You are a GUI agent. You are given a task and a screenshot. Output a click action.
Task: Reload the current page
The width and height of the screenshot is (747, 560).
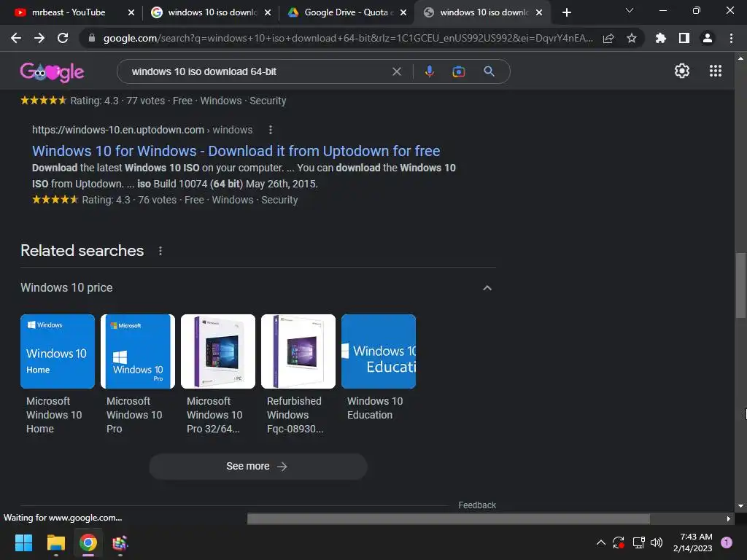(x=63, y=38)
